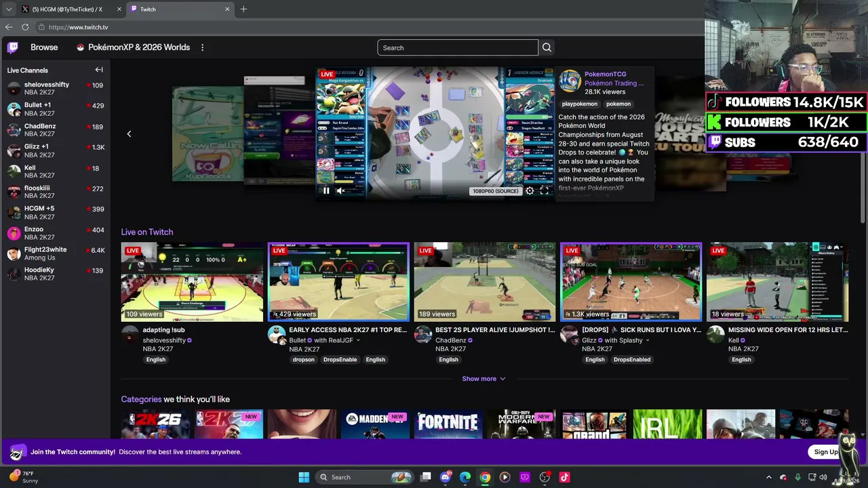Image resolution: width=868 pixels, height=488 pixels.
Task: Open the Bullet stream thumbnail
Action: click(338, 282)
